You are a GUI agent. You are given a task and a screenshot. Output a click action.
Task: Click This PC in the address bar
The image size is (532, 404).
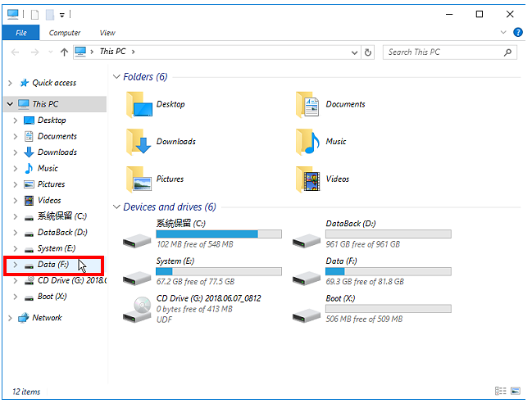tap(112, 52)
